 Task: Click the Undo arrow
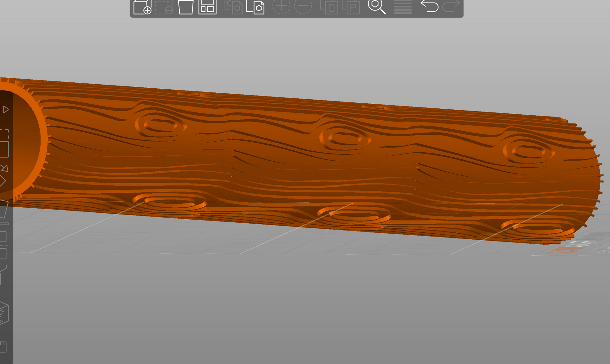tap(429, 6)
